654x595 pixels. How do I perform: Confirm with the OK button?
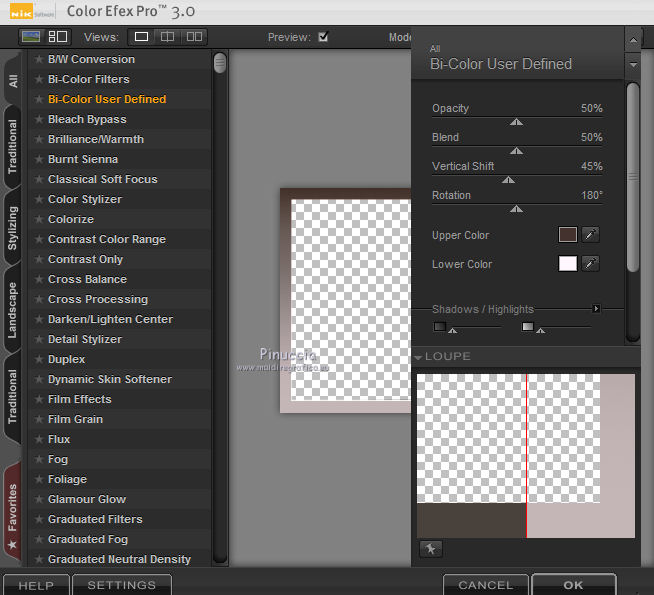tap(574, 585)
